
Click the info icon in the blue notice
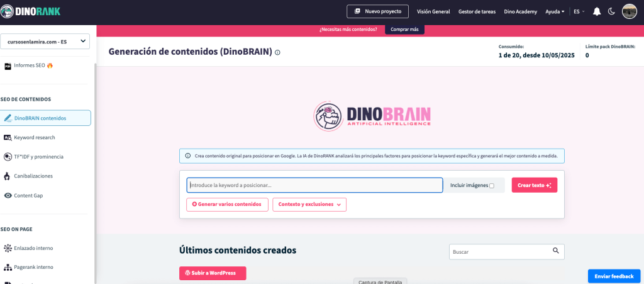187,156
